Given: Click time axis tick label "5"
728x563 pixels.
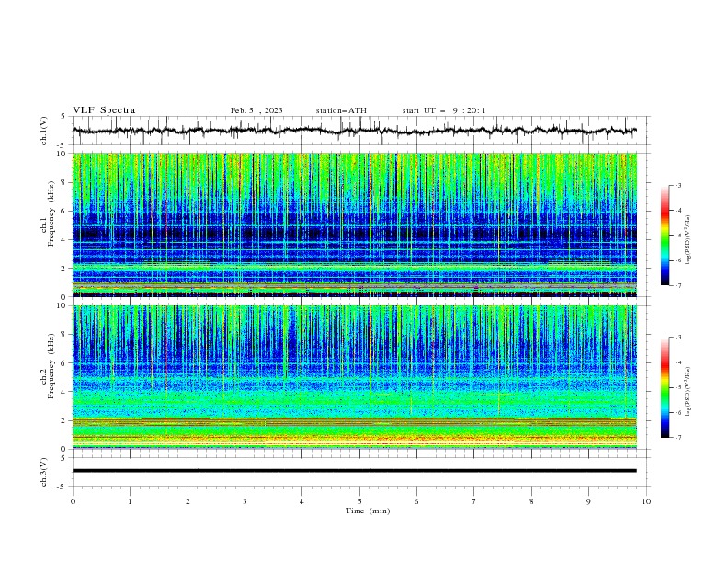Looking at the screenshot, I should [x=359, y=501].
